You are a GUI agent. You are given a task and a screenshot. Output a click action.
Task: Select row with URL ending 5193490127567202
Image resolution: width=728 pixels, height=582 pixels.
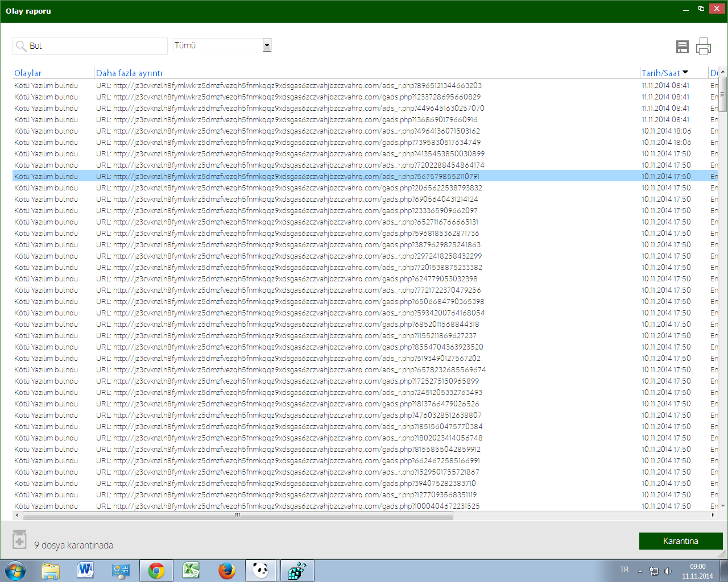point(365,358)
